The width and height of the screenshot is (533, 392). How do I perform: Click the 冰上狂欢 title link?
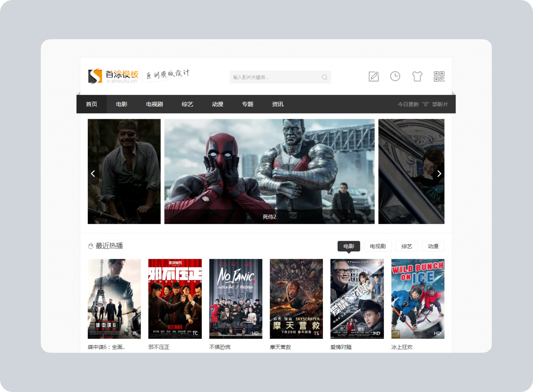coord(402,347)
